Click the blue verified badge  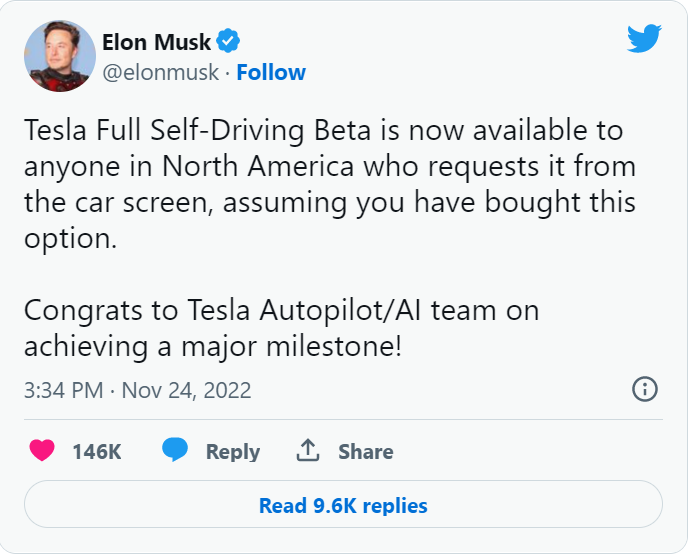229,42
